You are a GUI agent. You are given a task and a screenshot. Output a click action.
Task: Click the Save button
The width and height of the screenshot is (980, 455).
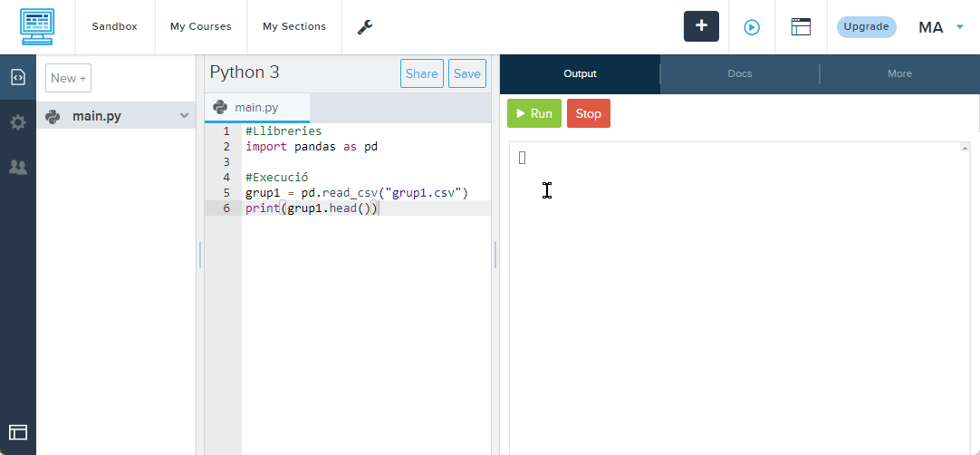[x=467, y=74]
